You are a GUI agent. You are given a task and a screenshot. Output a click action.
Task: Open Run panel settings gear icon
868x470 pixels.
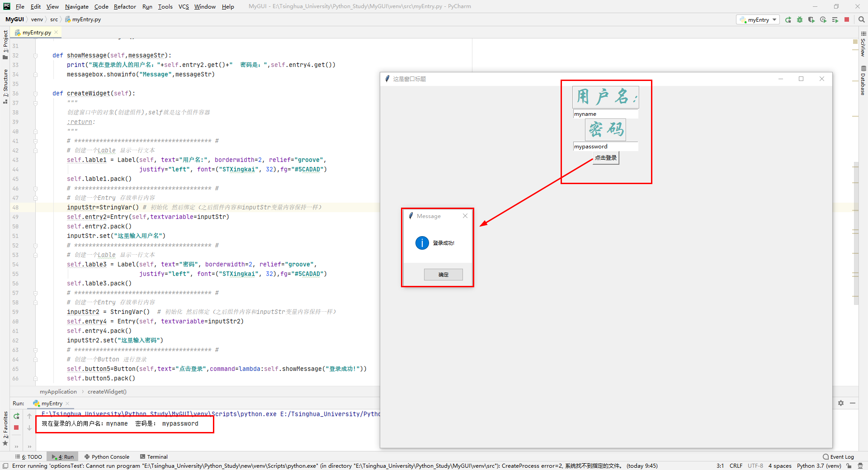(x=841, y=403)
